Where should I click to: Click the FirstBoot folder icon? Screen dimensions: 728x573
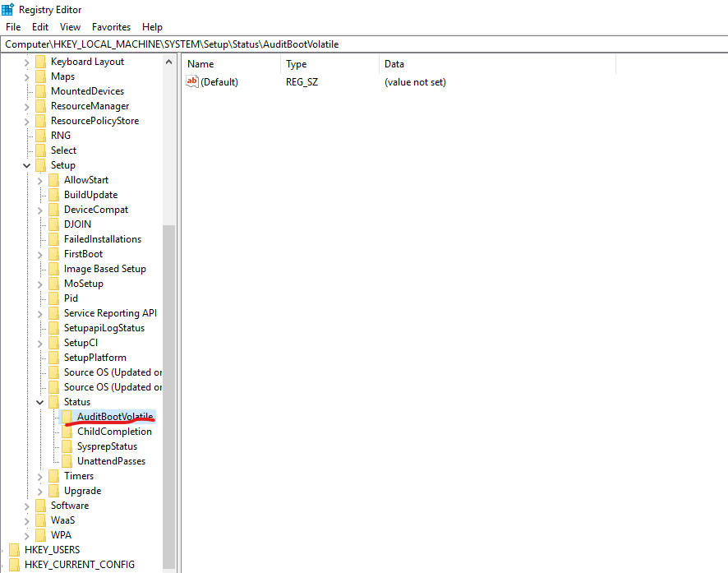tap(54, 254)
